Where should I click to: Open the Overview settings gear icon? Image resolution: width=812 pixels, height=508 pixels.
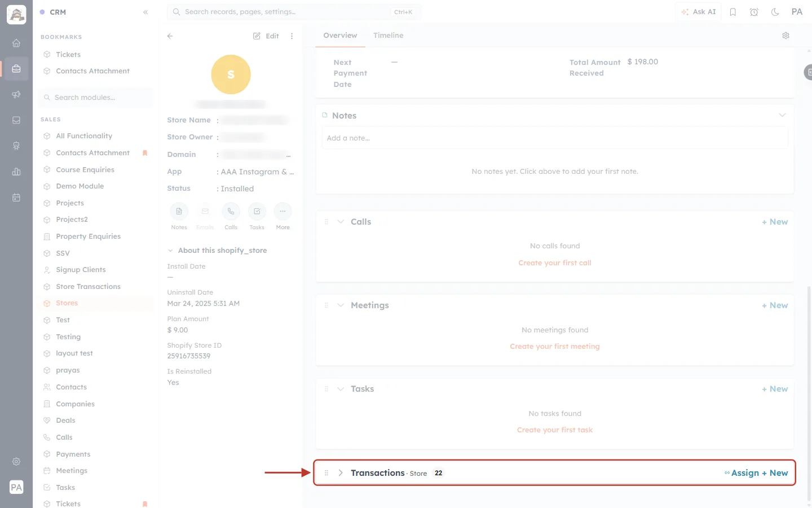(785, 36)
